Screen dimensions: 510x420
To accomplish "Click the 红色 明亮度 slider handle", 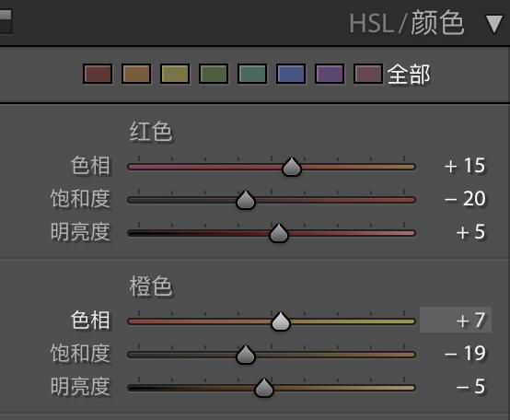I will click(279, 233).
